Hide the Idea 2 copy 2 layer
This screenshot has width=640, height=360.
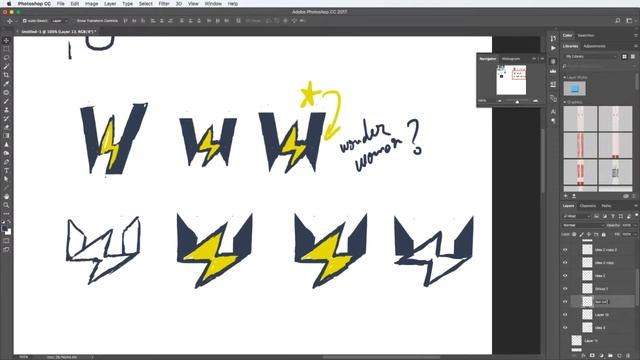tap(565, 249)
